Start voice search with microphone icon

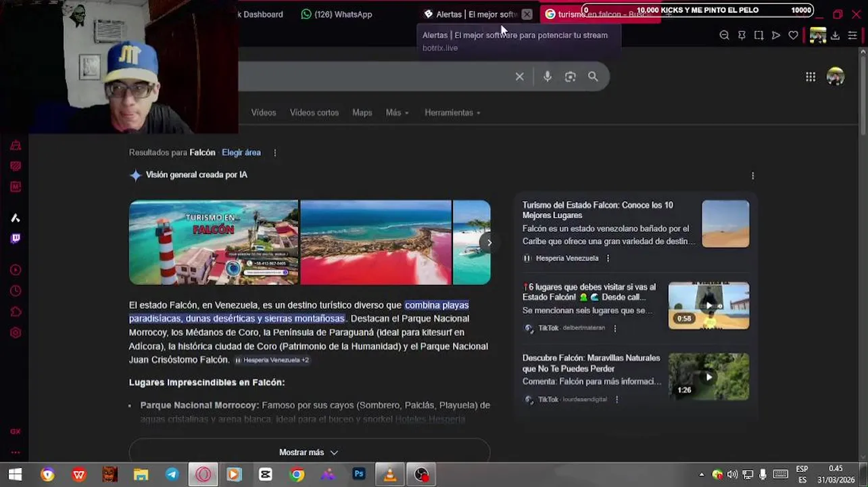[x=548, y=76]
